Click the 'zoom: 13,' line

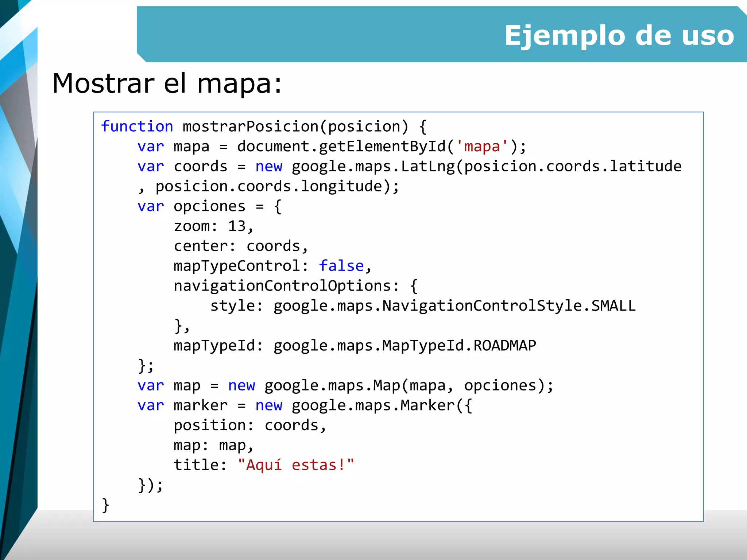pos(214,226)
